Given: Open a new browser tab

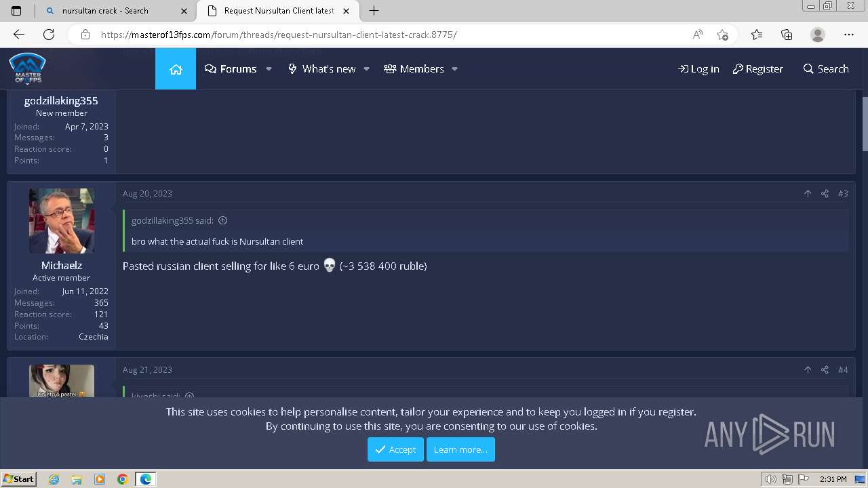Looking at the screenshot, I should (374, 11).
